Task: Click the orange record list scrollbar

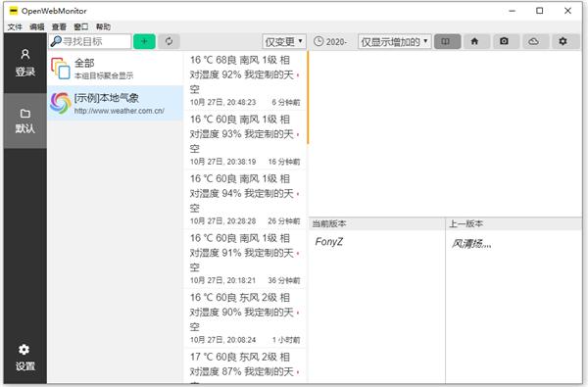Action: click(x=308, y=98)
